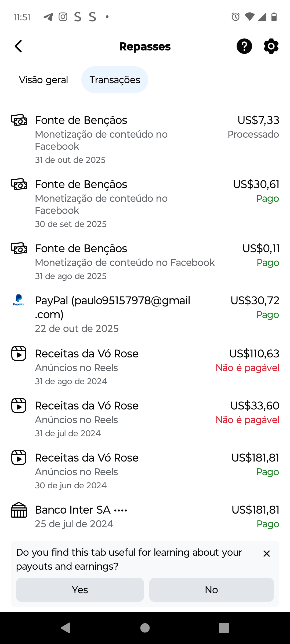Select the Transações tab
290x644 pixels.
[x=115, y=80]
